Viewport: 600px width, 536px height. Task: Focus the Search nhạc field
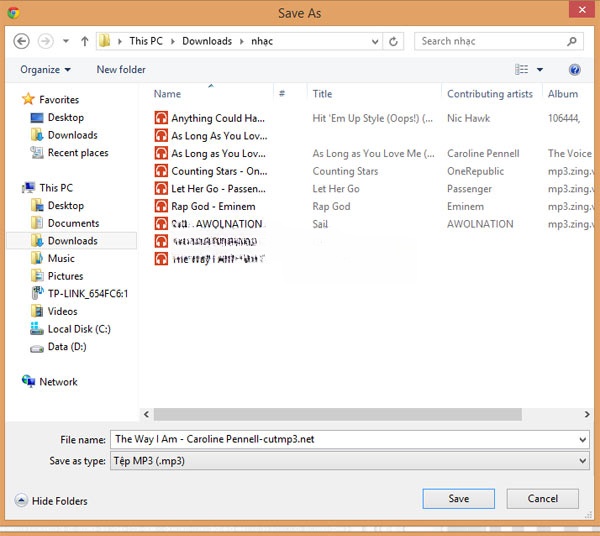490,41
